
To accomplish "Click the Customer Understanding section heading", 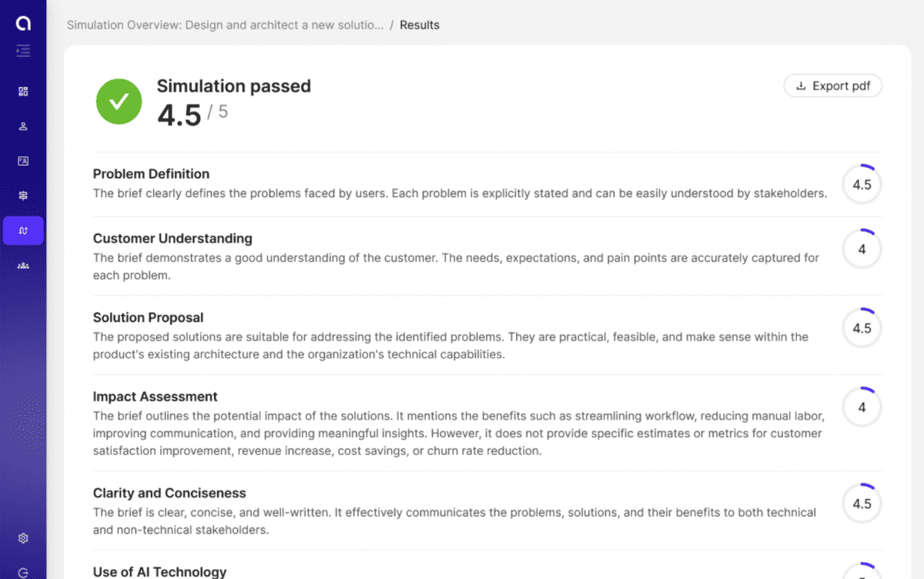I will (172, 239).
